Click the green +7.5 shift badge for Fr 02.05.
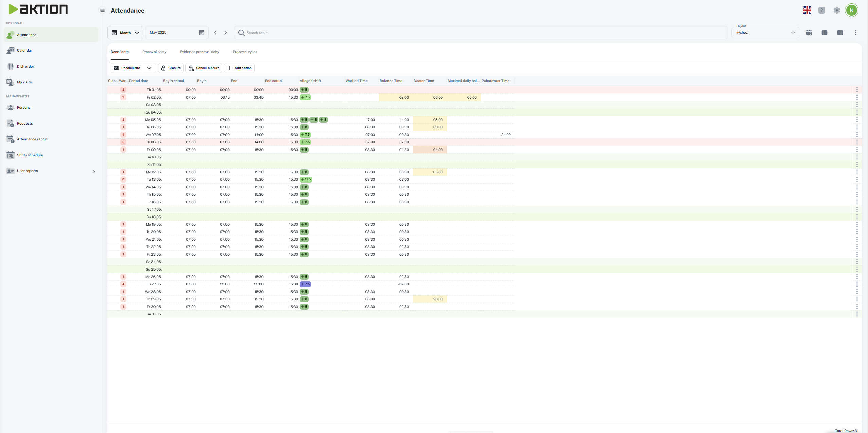Viewport: 868px width, 433px height. (x=305, y=97)
